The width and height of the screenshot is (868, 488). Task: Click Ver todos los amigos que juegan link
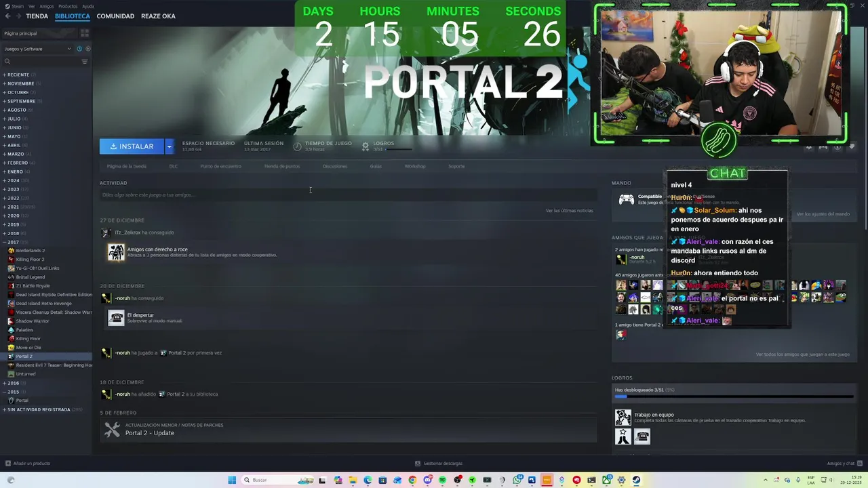(803, 354)
